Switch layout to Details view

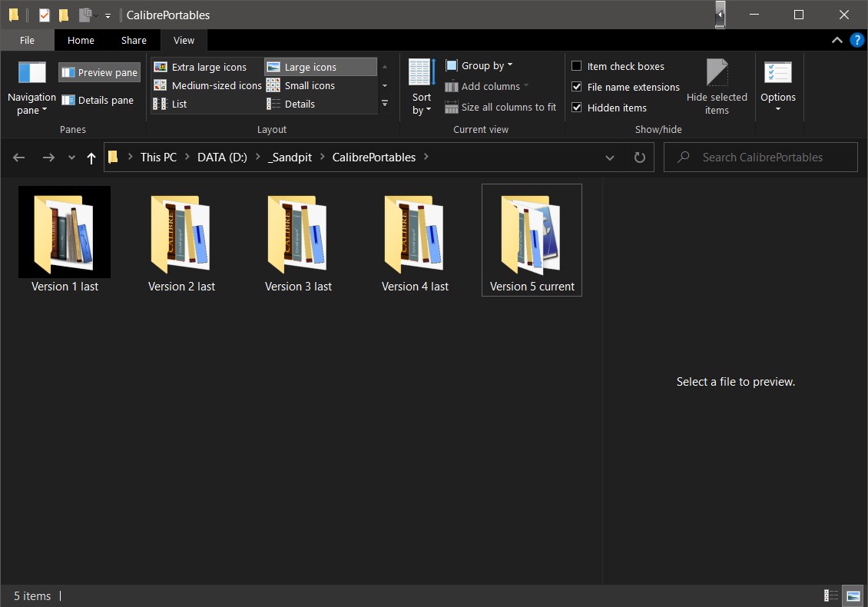click(292, 104)
